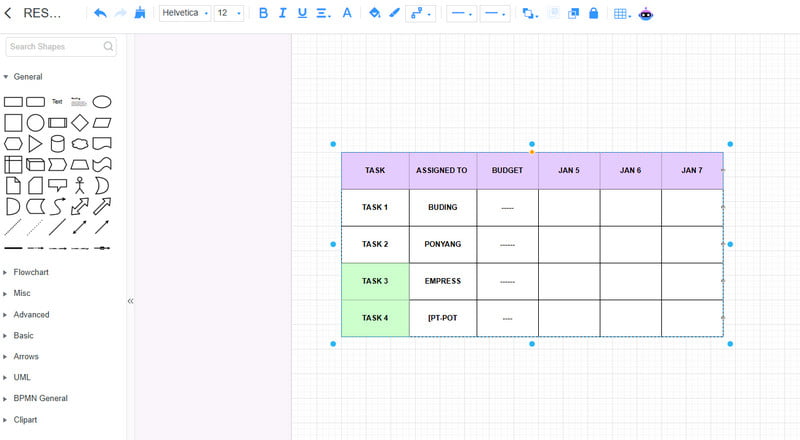
Task: Choose the circle shape
Action: [35, 123]
